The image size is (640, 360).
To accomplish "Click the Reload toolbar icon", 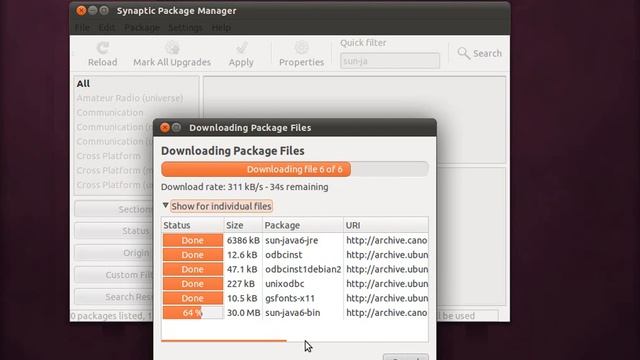I will 102,48.
